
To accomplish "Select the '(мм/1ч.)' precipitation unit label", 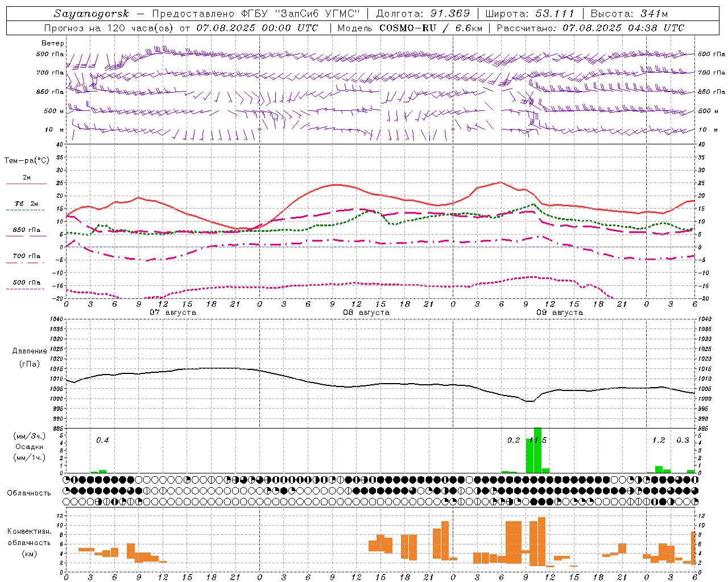I will (30, 458).
